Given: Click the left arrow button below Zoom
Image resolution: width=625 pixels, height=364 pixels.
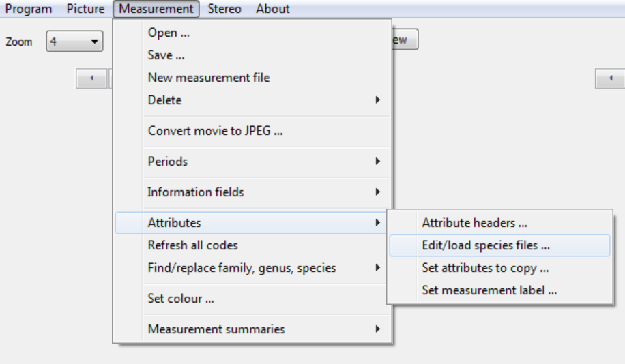Looking at the screenshot, I should click(92, 79).
